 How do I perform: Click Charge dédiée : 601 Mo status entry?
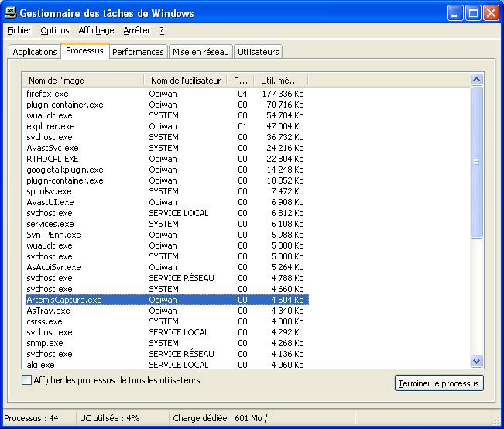pyautogui.click(x=220, y=418)
